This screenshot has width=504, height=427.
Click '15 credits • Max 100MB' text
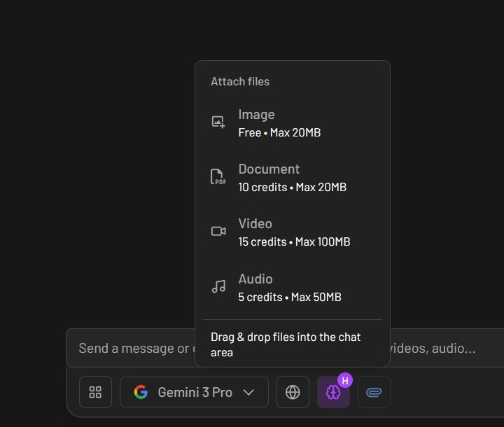click(294, 241)
